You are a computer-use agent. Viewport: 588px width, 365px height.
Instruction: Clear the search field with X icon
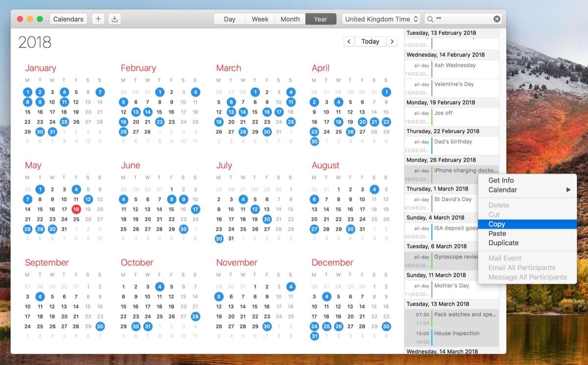497,19
